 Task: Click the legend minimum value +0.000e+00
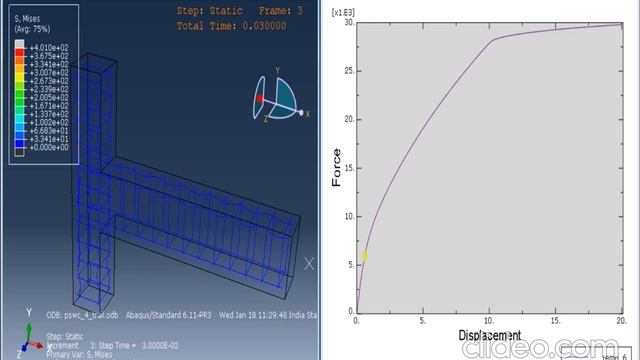tap(49, 148)
